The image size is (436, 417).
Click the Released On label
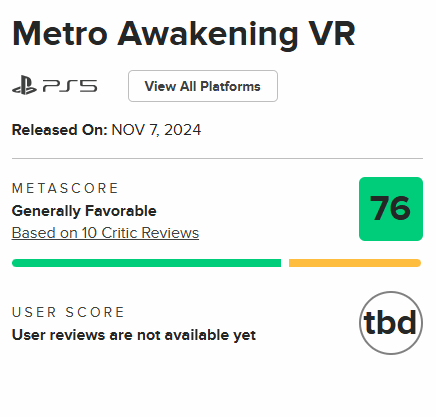click(60, 130)
